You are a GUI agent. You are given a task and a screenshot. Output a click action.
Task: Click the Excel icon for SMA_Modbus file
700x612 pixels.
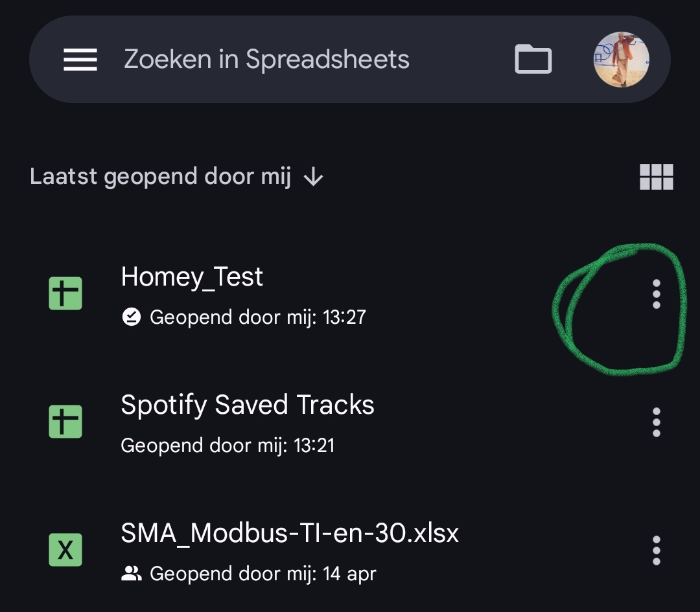65,550
